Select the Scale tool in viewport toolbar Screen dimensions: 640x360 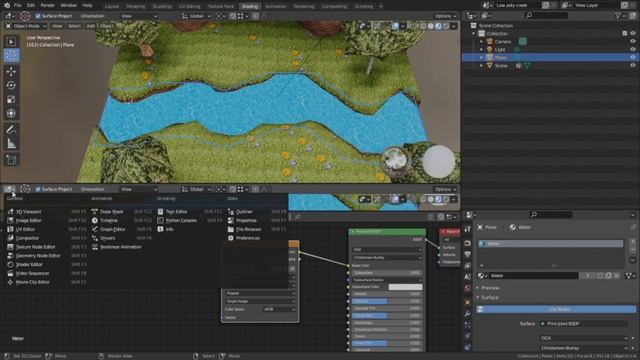11,99
